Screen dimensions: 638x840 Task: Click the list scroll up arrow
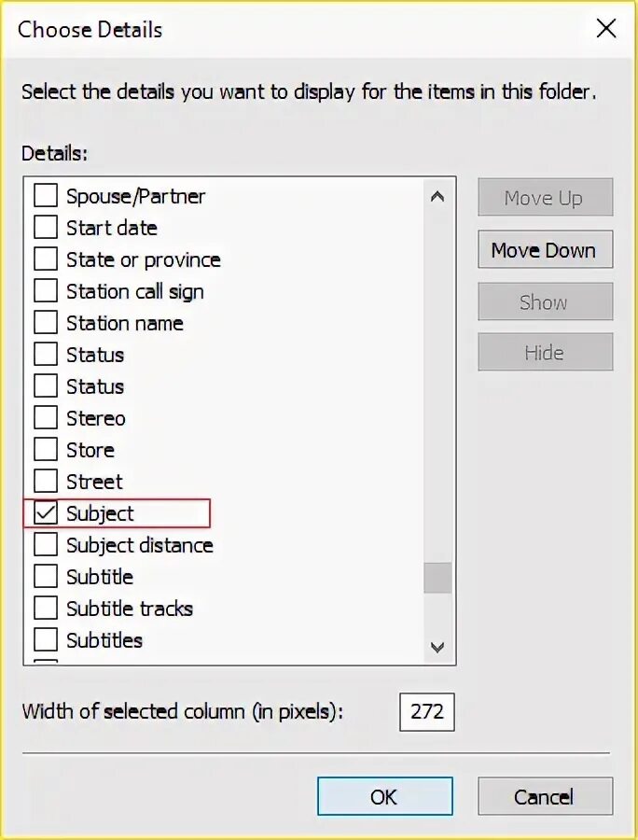437,197
